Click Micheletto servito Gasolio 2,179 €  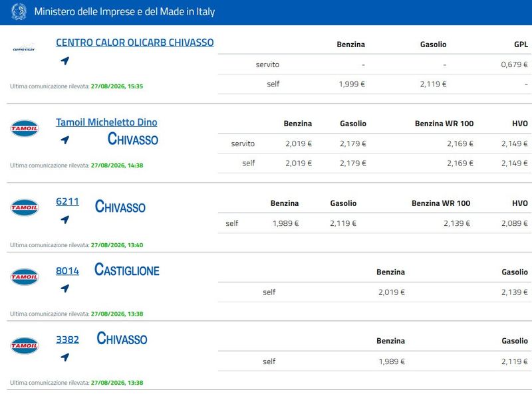(353, 144)
